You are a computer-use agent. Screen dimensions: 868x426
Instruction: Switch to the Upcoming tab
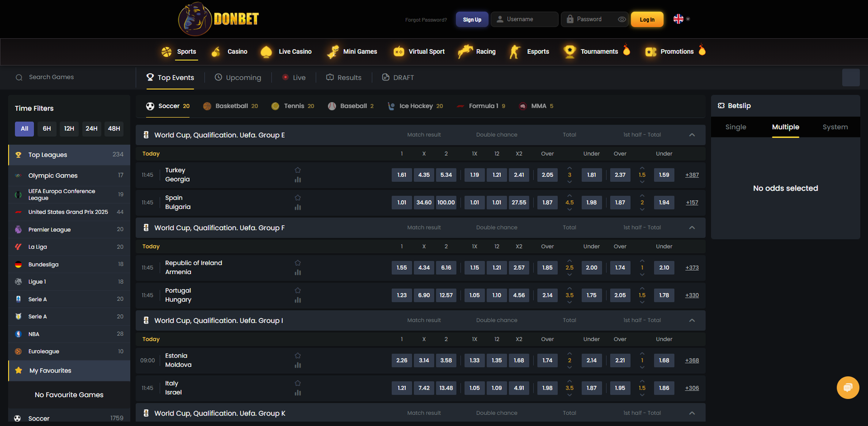point(238,78)
